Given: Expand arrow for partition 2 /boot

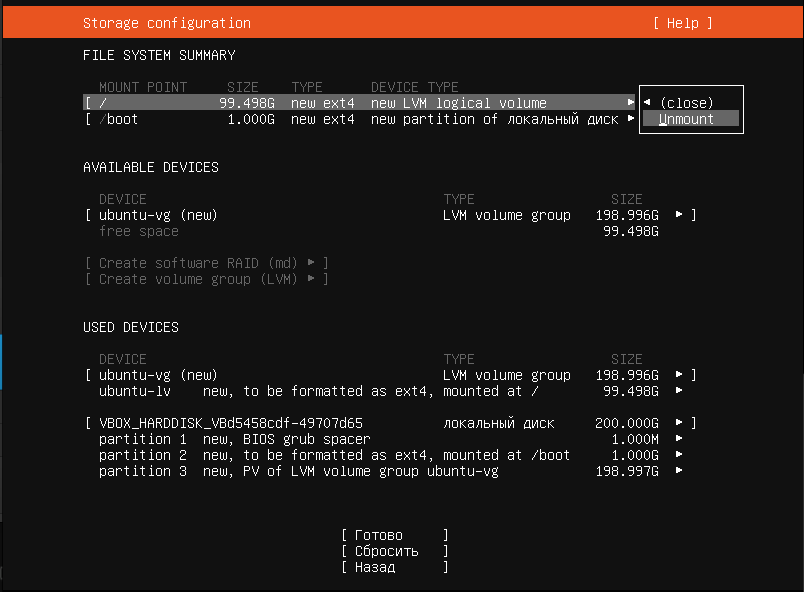Looking at the screenshot, I should point(681,455).
